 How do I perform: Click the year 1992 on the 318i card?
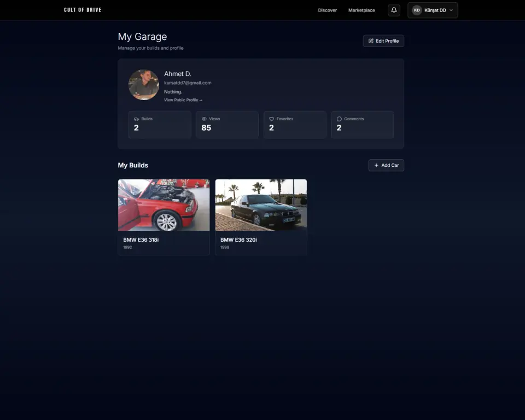pyautogui.click(x=127, y=247)
